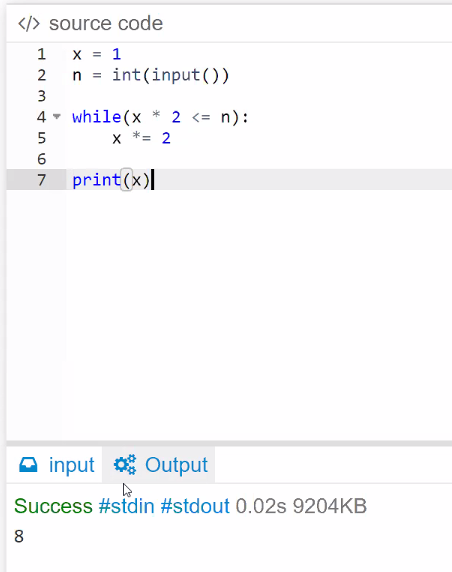Select line number 7 in gutter
Image resolution: width=452 pixels, height=572 pixels.
pyautogui.click(x=42, y=180)
